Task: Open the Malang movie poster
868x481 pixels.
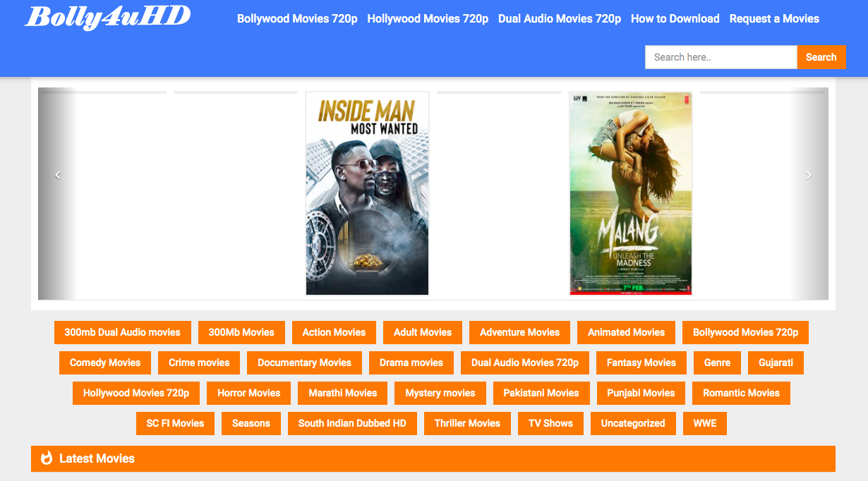Action: [x=630, y=193]
